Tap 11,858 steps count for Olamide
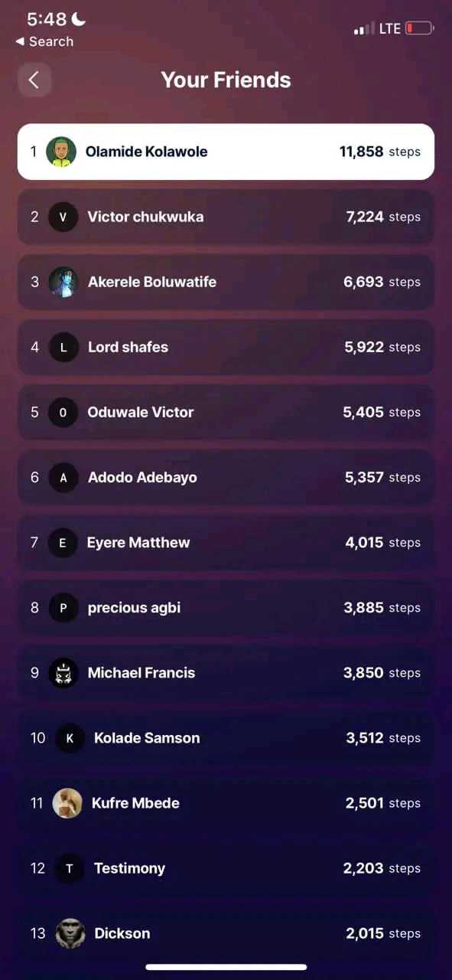 click(380, 152)
